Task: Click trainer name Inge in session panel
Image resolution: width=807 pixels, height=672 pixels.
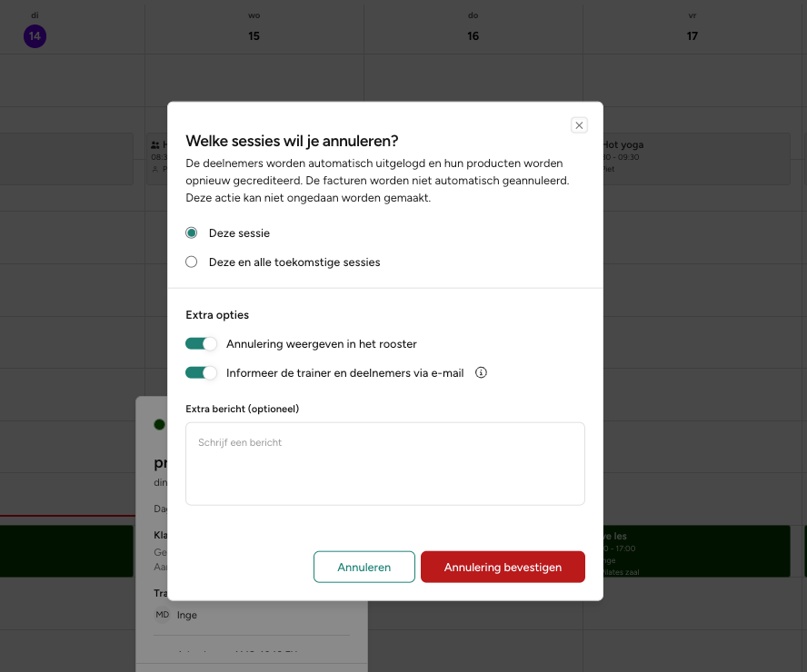Action: (x=187, y=615)
